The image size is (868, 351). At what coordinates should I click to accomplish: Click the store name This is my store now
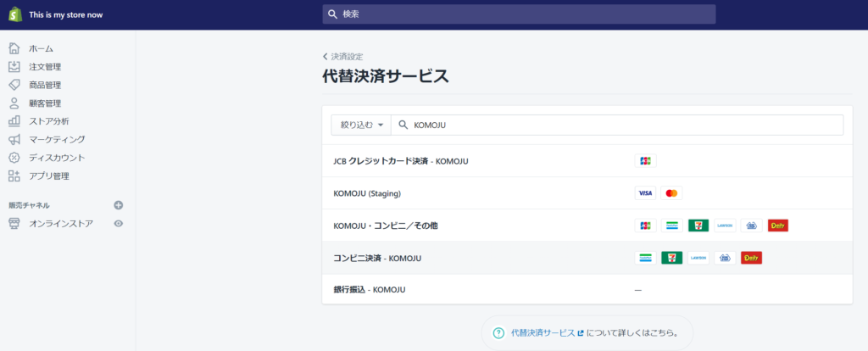[x=66, y=15]
